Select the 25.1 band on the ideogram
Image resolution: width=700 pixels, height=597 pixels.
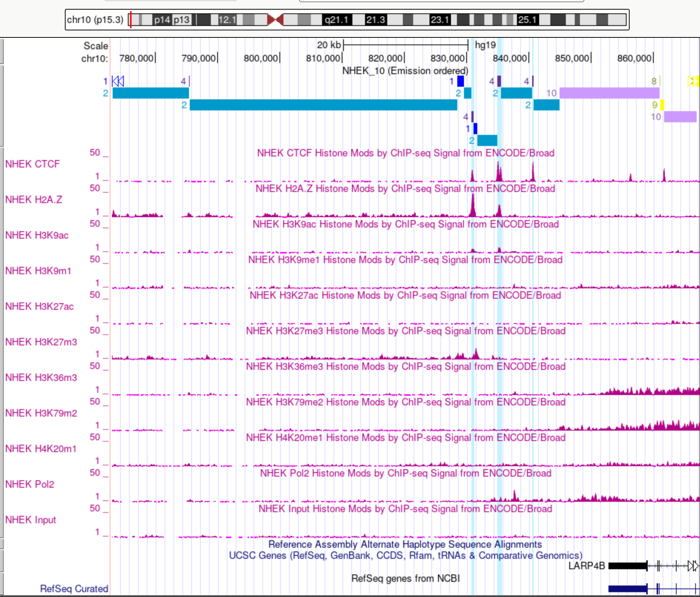[x=527, y=20]
